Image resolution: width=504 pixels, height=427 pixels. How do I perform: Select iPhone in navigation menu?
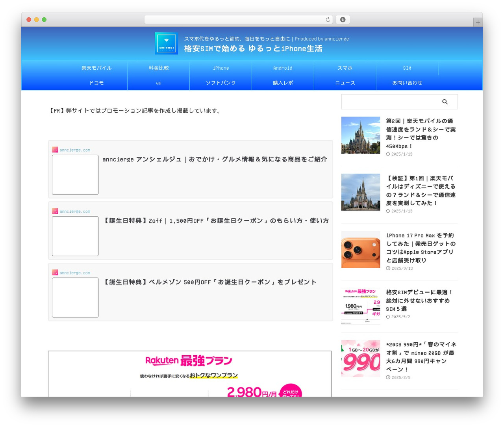pos(221,68)
